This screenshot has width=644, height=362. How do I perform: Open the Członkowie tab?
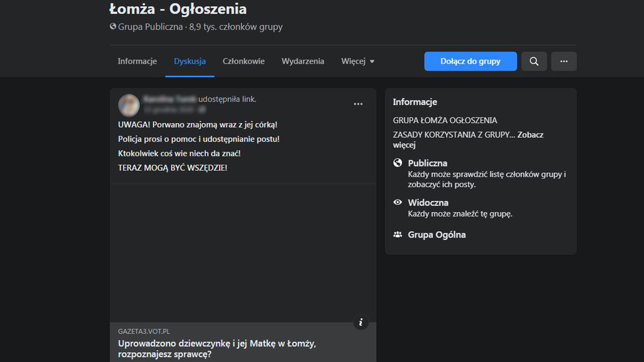click(244, 61)
